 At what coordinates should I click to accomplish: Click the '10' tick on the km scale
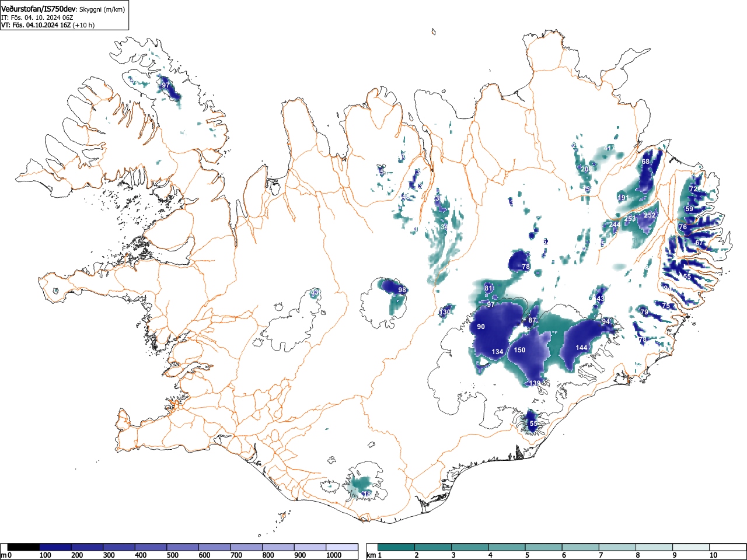[x=713, y=555]
